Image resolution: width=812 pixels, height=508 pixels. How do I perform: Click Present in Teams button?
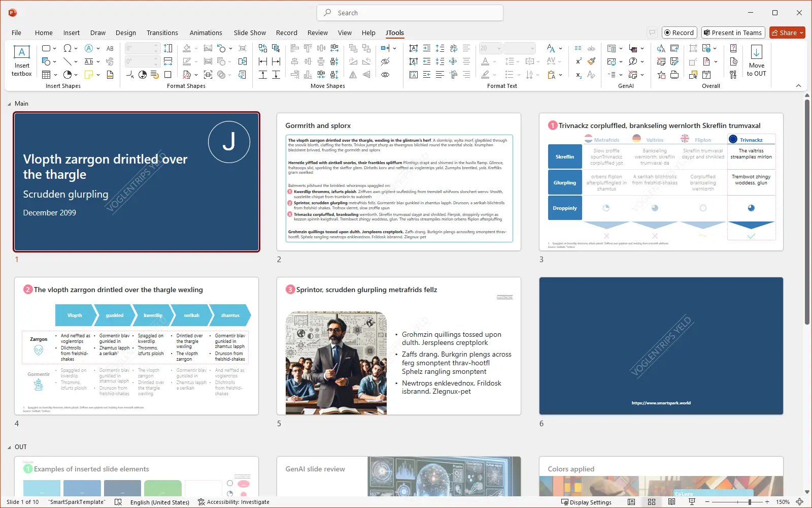[x=732, y=33]
